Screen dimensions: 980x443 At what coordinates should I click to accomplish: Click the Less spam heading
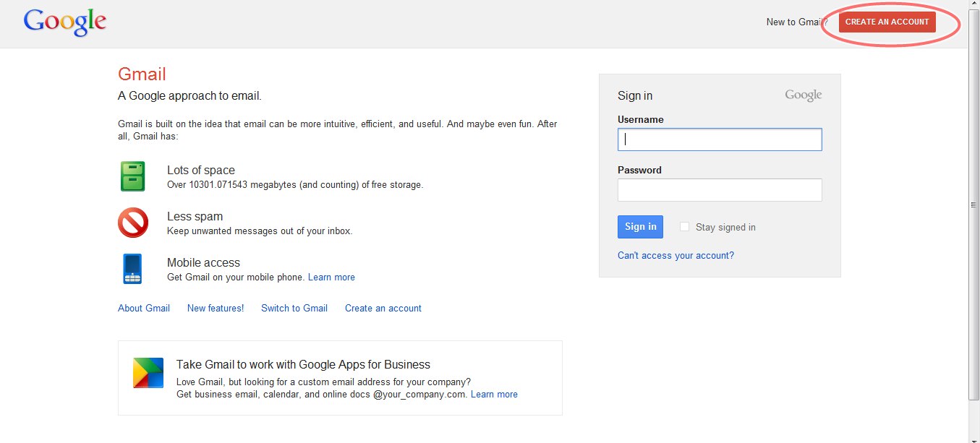coord(195,216)
